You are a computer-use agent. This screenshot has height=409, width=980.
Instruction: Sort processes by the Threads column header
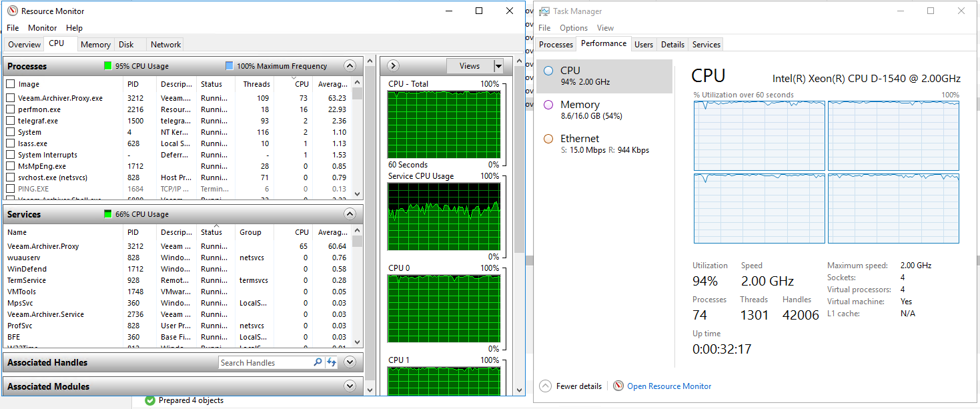(256, 84)
